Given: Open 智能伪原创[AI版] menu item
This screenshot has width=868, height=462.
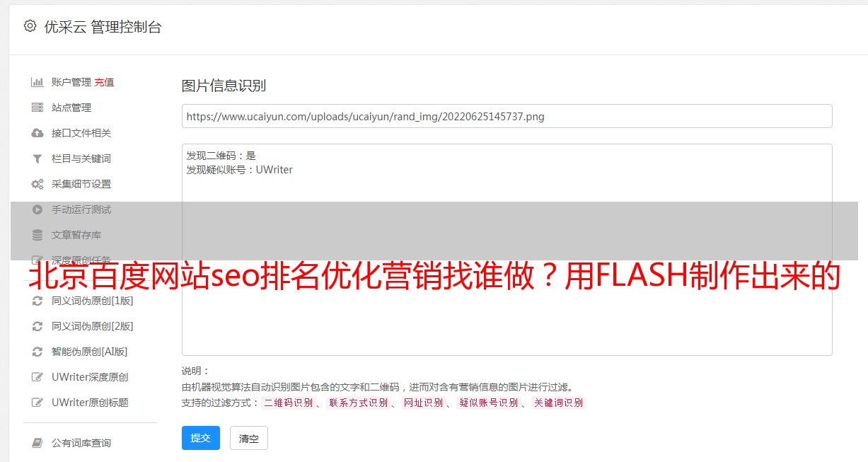Looking at the screenshot, I should click(89, 352).
